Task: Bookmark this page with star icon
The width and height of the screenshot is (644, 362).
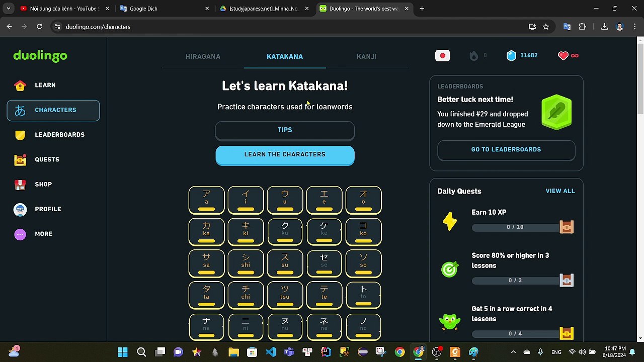Action: pos(546,27)
